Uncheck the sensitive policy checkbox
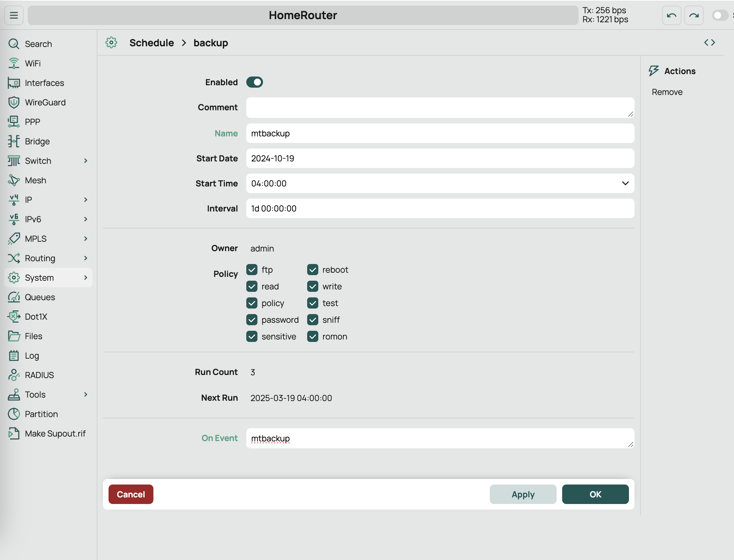 252,336
